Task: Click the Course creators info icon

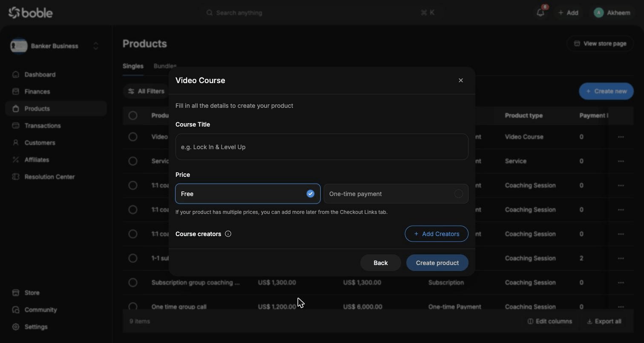Action: pos(228,234)
